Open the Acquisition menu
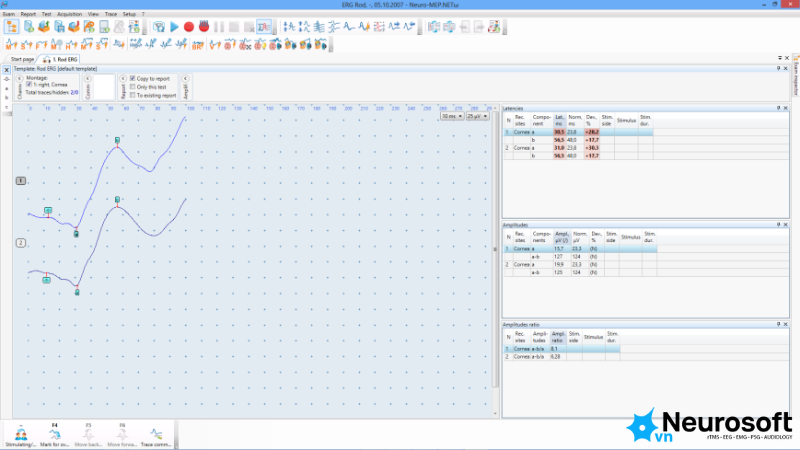800x450 pixels. (x=69, y=14)
